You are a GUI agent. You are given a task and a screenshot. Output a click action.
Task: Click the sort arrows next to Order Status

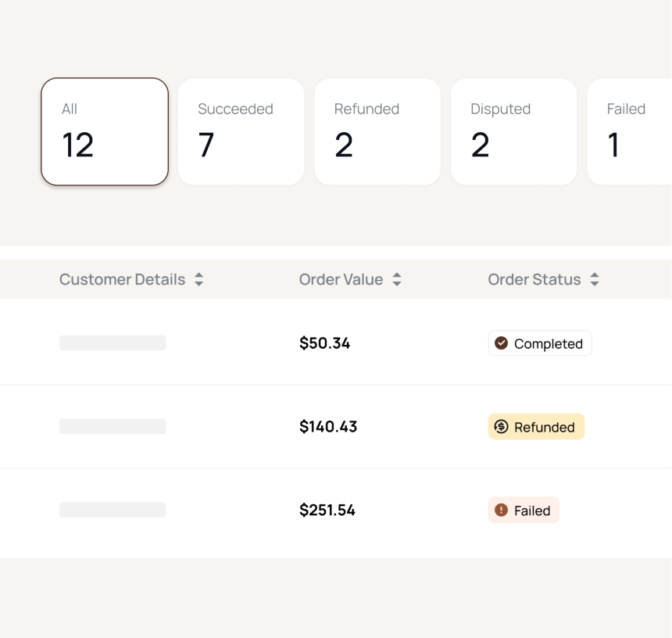point(595,279)
